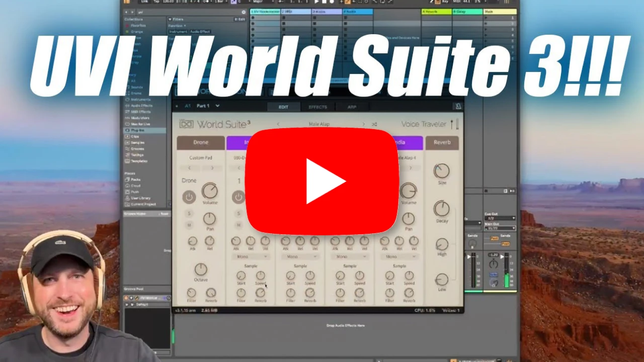This screenshot has width=644, height=362.
Task: Select previous Drone Custom Pad sound
Action: tap(190, 168)
